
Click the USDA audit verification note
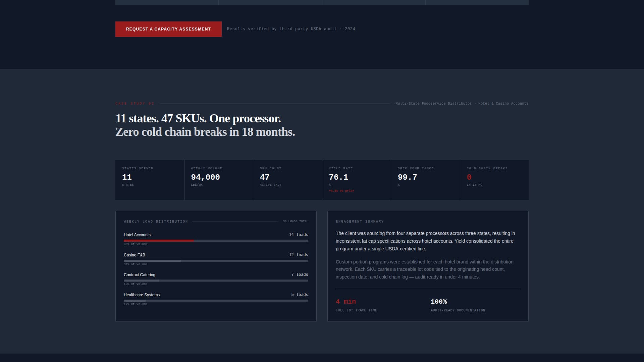pos(291,29)
